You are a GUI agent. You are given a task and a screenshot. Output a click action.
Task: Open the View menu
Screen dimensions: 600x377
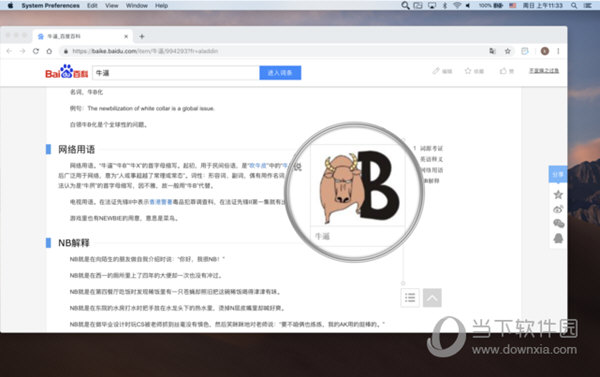112,5
